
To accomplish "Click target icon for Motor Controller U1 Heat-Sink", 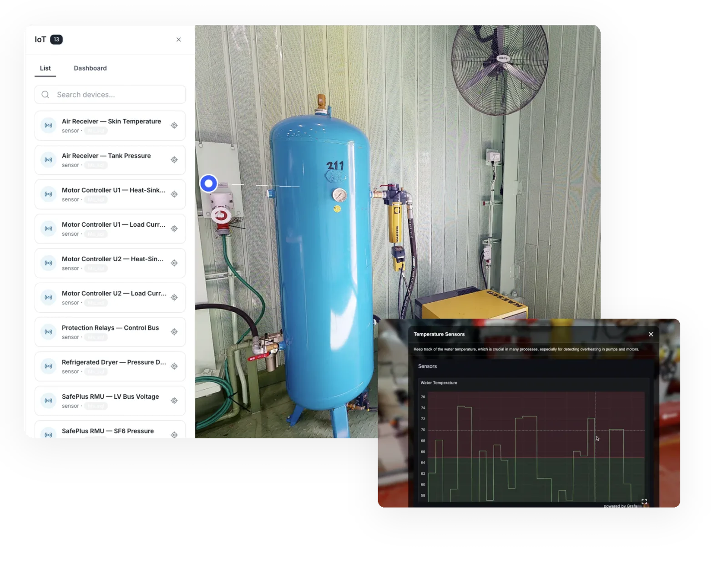I will 174,194.
